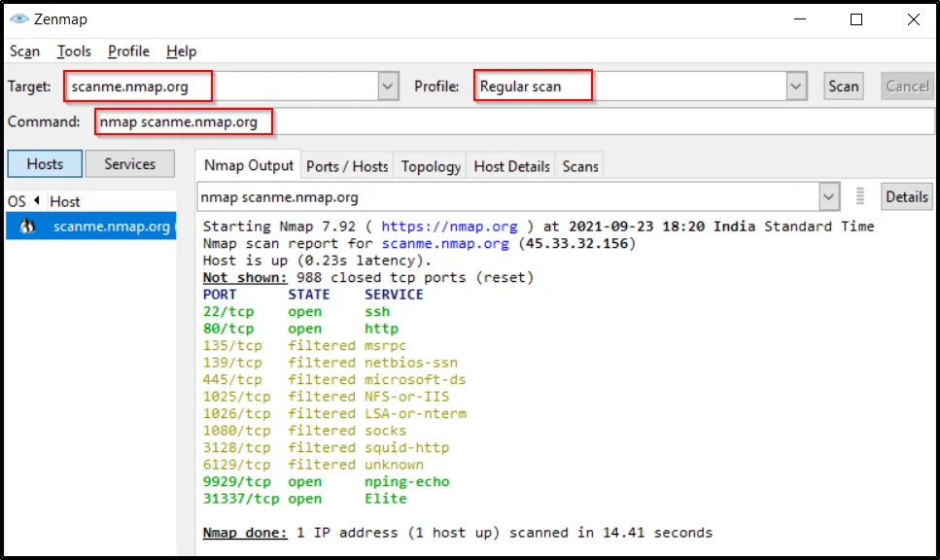Click the Host column header
Screen dimensions: 940x560
pyautogui.click(x=65, y=201)
